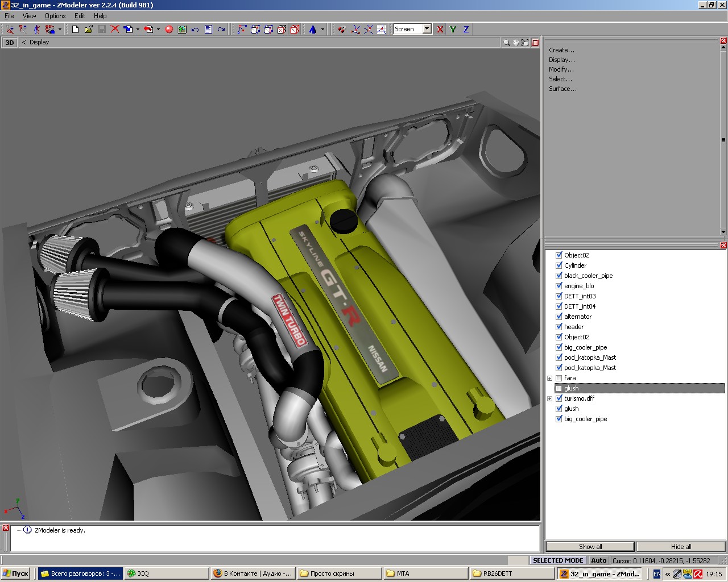Click the Import icon
Screen dimensions: 728x582
[128, 29]
